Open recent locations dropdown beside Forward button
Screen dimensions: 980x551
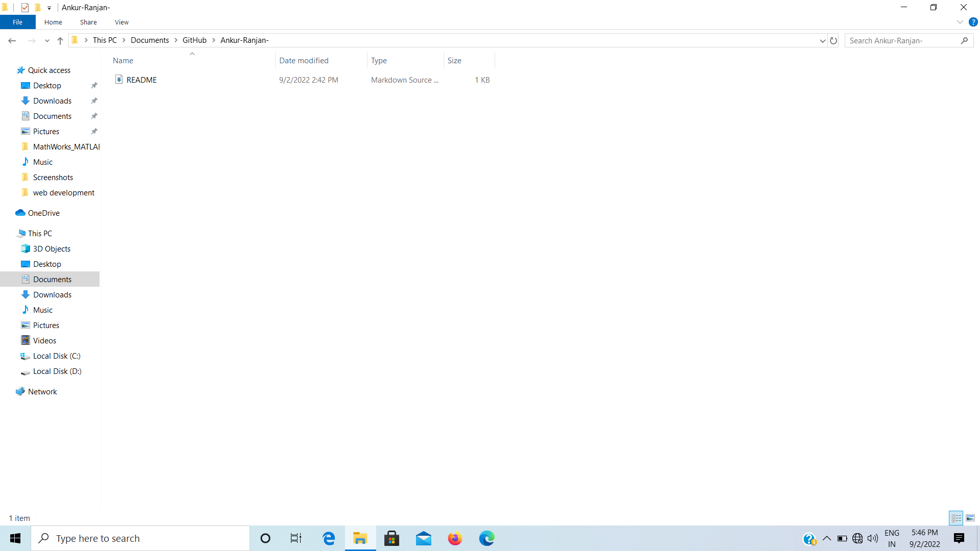tap(46, 40)
